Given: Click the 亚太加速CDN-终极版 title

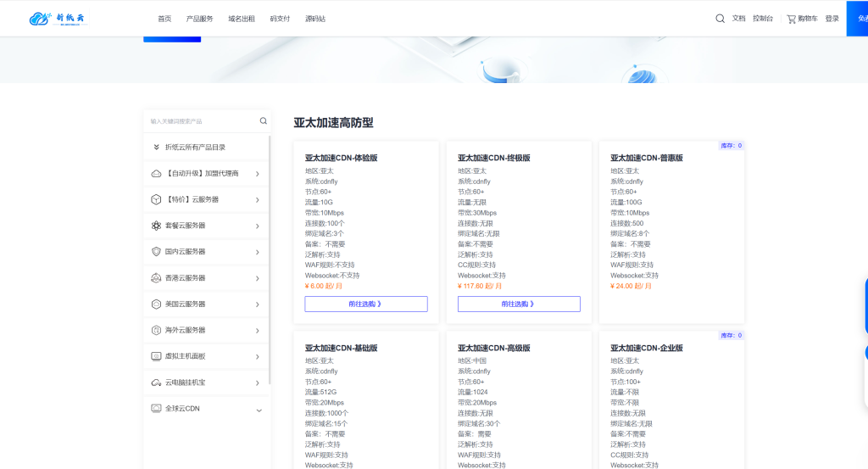Looking at the screenshot, I should tap(494, 158).
